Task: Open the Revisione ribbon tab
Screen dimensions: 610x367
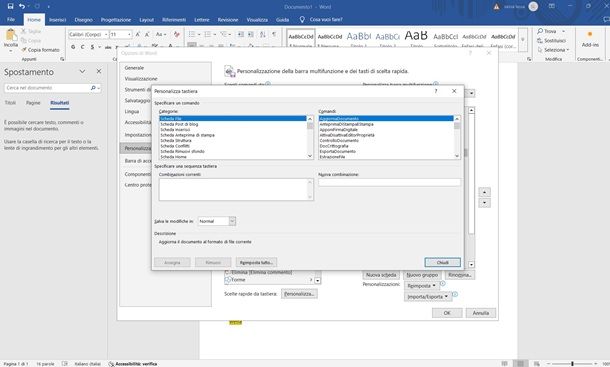Action: click(x=228, y=19)
